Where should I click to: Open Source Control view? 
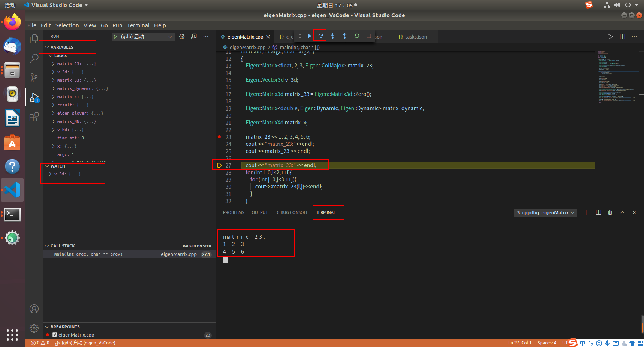coord(34,78)
